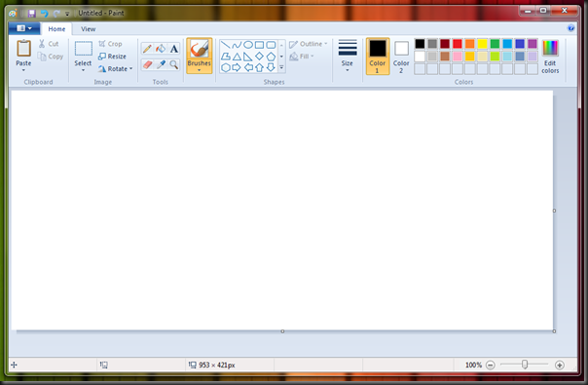Click inside the white drawing canvas
Screen dimensions: 588x385
(282, 211)
